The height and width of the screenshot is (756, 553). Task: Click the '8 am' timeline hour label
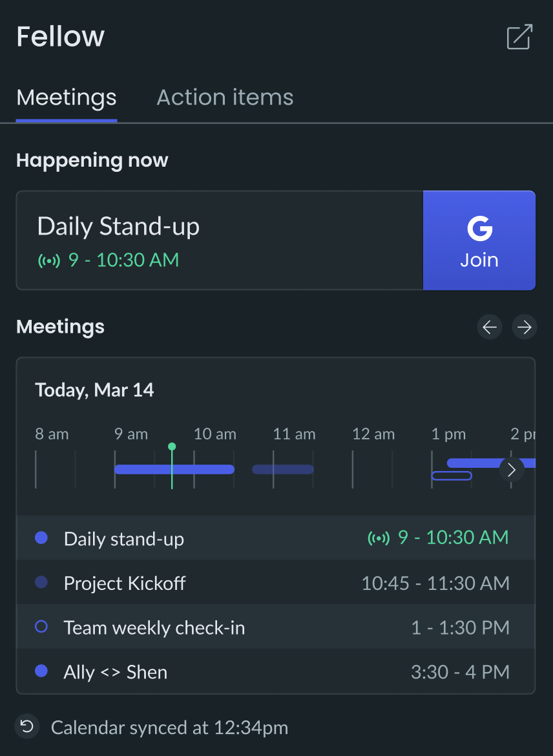point(52,434)
